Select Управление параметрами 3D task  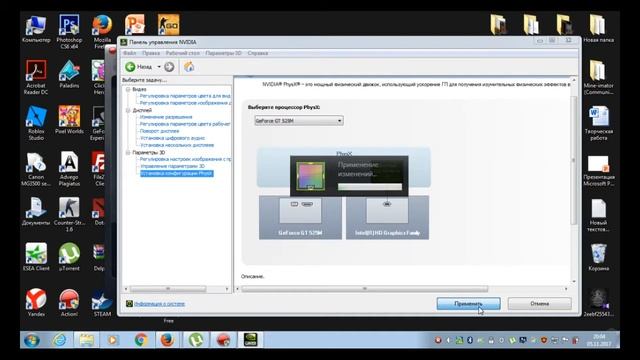[172, 166]
